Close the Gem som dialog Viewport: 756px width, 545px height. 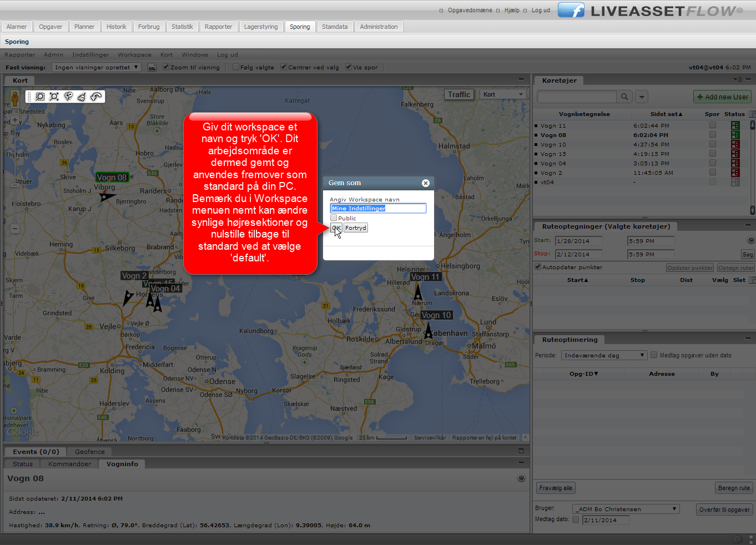tap(425, 183)
